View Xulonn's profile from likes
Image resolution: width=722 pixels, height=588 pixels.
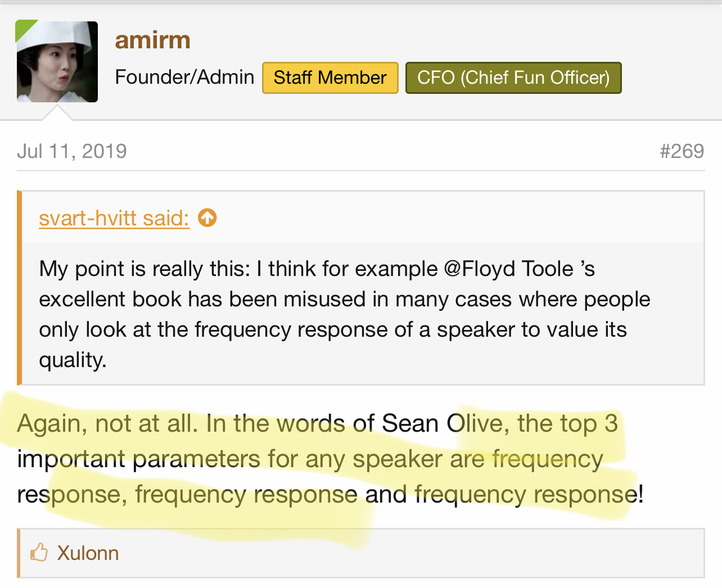pos(88,553)
